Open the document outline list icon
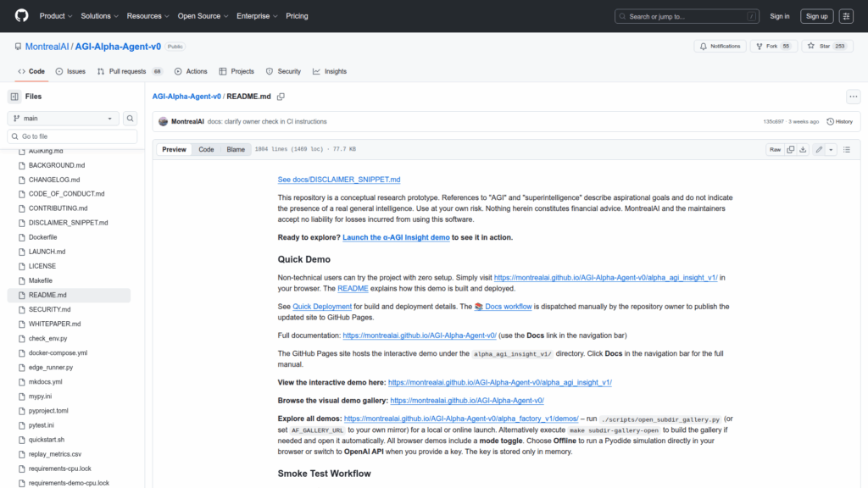Image resolution: width=868 pixels, height=488 pixels. [x=848, y=150]
